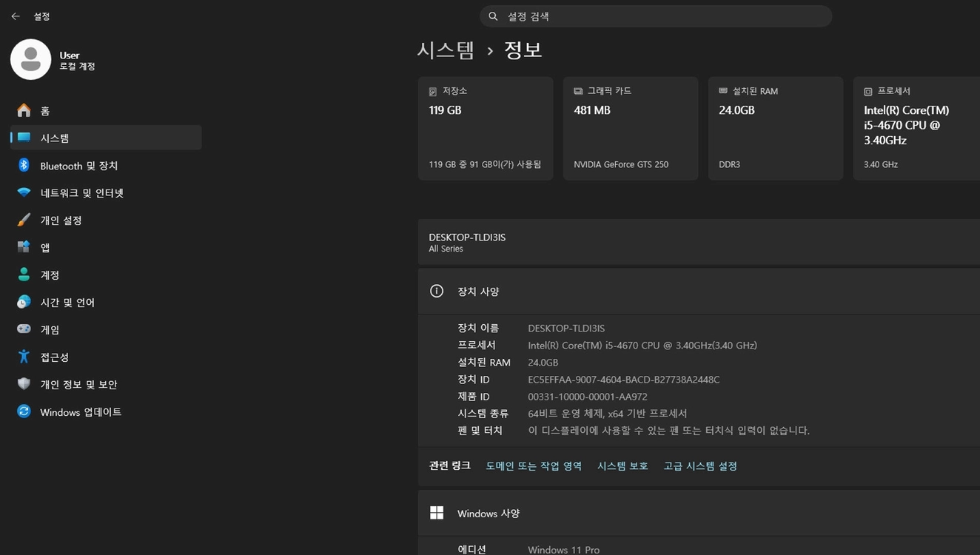The image size is (980, 555).
Task: Click the paintbrush personalization icon
Action: (x=24, y=220)
